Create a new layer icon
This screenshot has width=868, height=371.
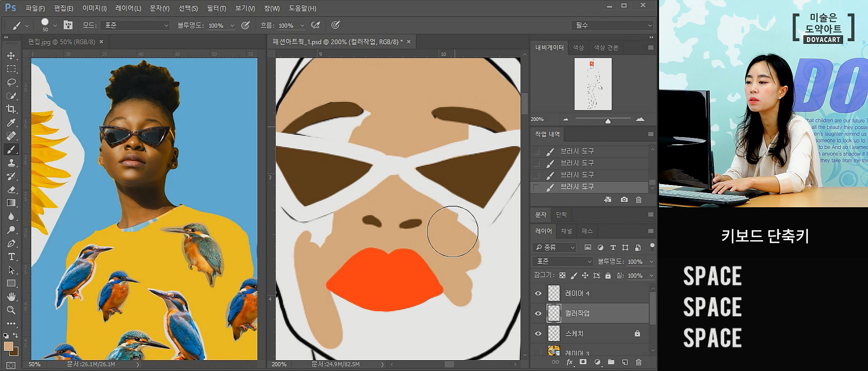click(625, 362)
